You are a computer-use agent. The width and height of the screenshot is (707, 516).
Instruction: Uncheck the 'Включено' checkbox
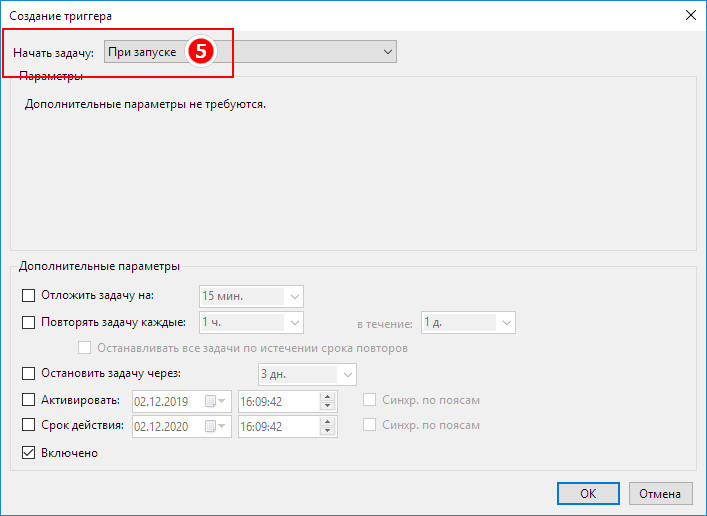(28, 452)
